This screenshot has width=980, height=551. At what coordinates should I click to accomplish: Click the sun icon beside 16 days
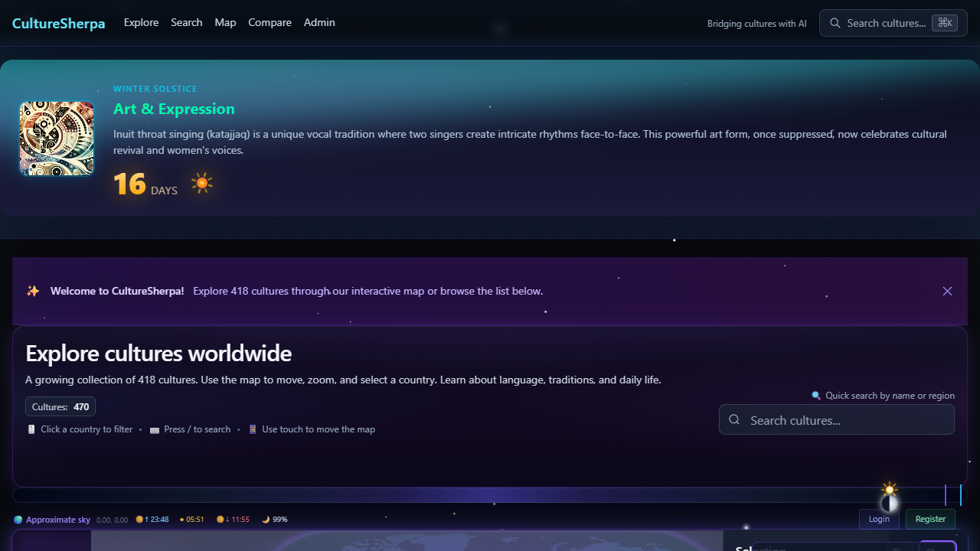(x=202, y=184)
